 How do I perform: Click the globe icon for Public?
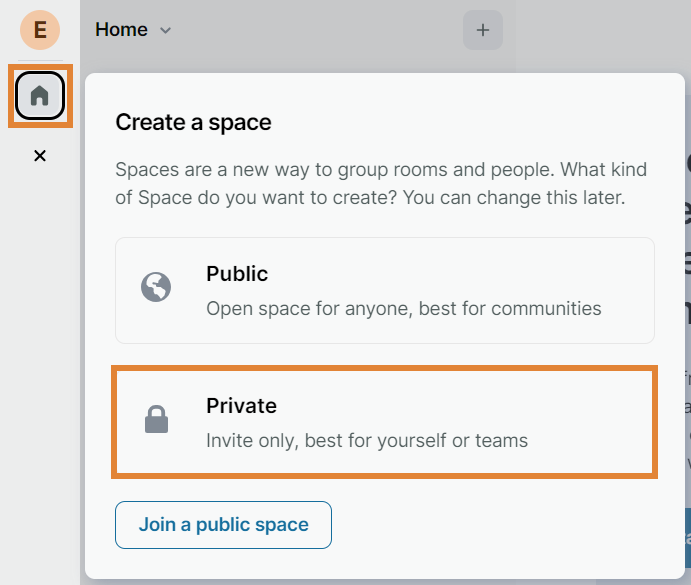pyautogui.click(x=156, y=289)
